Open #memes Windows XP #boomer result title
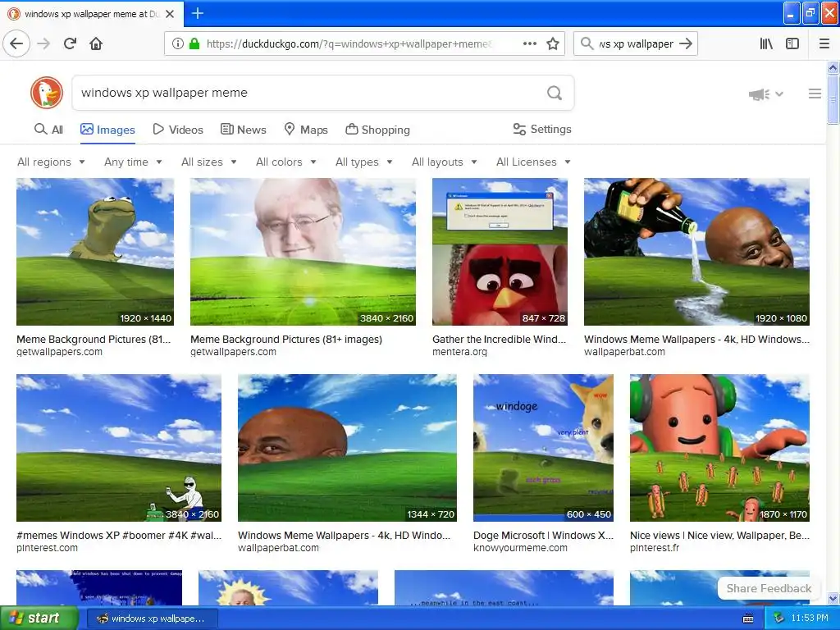840x630 pixels. click(119, 535)
